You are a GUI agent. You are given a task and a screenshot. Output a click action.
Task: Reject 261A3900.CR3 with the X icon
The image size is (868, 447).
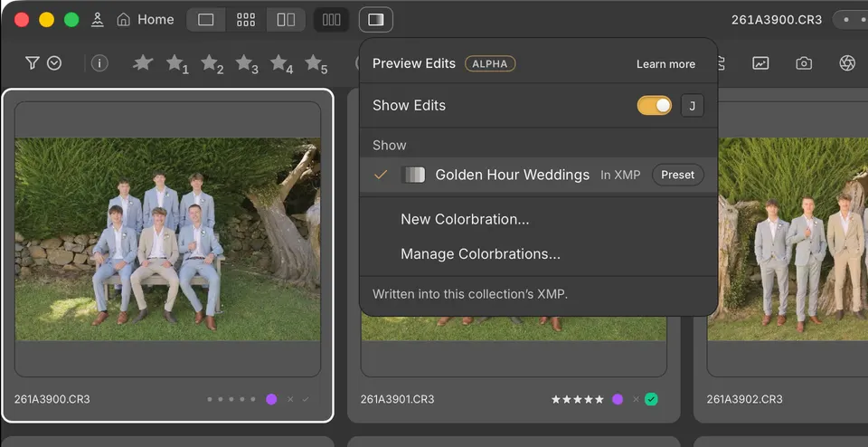pos(290,399)
